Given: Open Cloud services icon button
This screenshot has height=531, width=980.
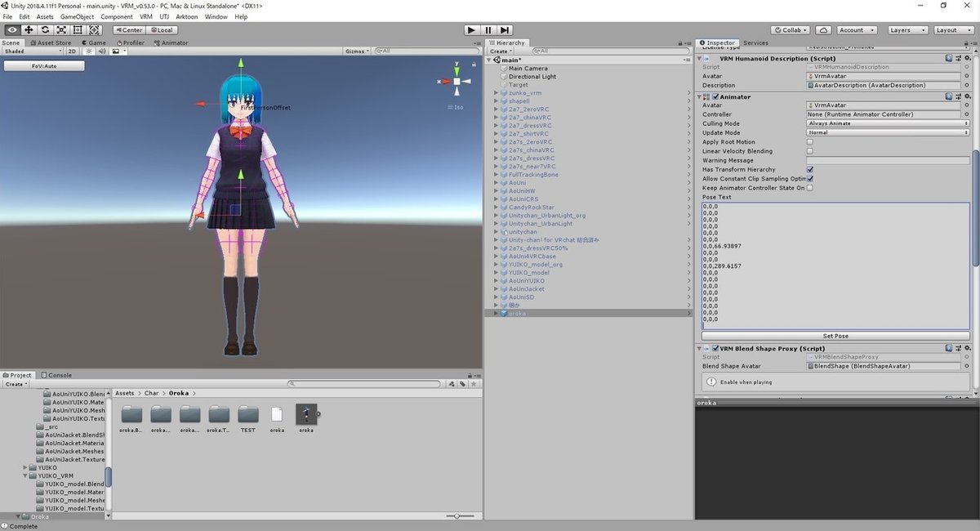Looking at the screenshot, I should coord(823,29).
